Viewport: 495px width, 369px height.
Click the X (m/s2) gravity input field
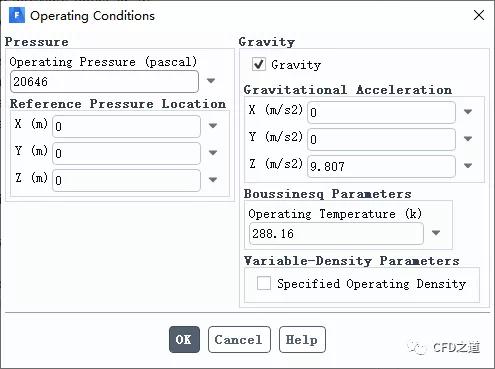[x=381, y=112]
